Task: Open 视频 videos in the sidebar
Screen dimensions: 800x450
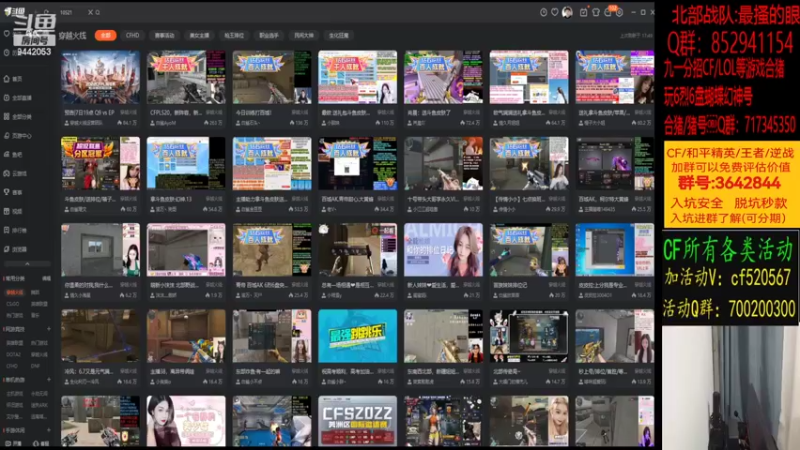Action: 14,211
